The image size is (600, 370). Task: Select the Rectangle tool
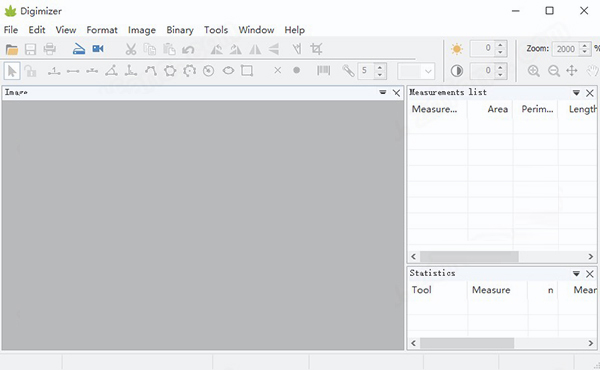[x=247, y=70]
